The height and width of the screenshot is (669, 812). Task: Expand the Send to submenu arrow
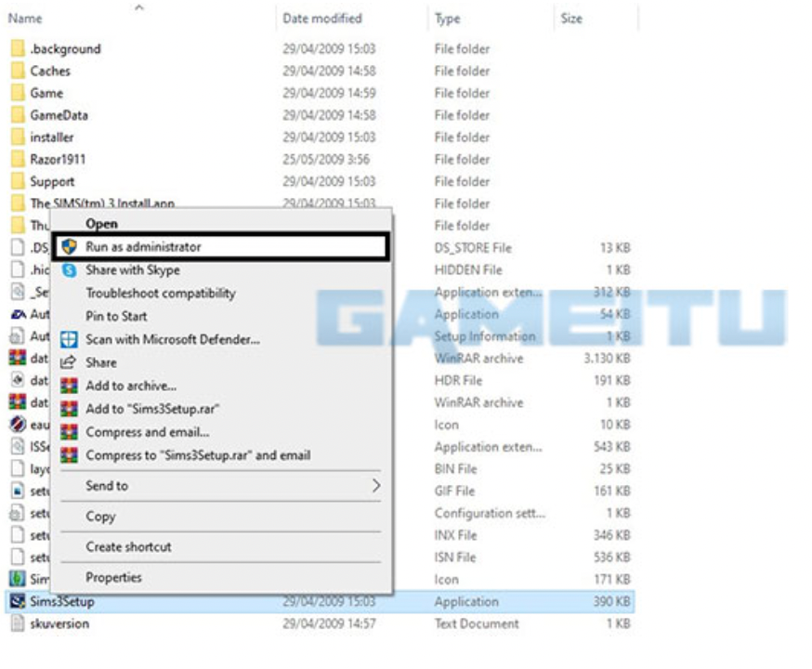[x=376, y=486]
